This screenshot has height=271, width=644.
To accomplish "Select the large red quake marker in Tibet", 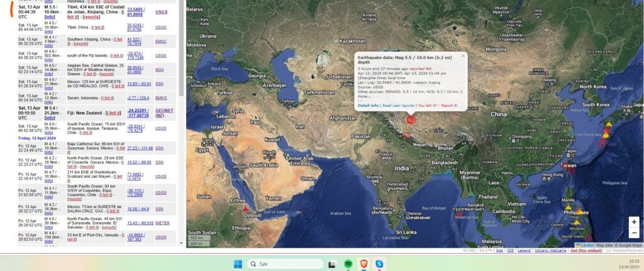I will click(x=411, y=119).
